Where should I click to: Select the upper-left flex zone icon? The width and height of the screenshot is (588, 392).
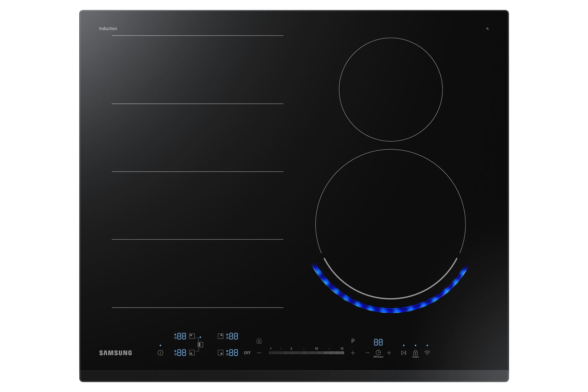coord(192,336)
